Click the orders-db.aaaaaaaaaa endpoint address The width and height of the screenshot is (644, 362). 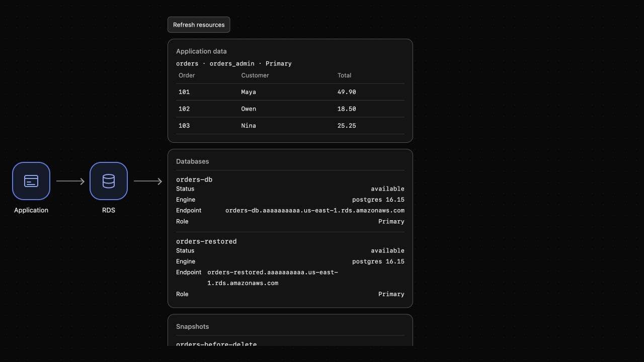pyautogui.click(x=315, y=211)
